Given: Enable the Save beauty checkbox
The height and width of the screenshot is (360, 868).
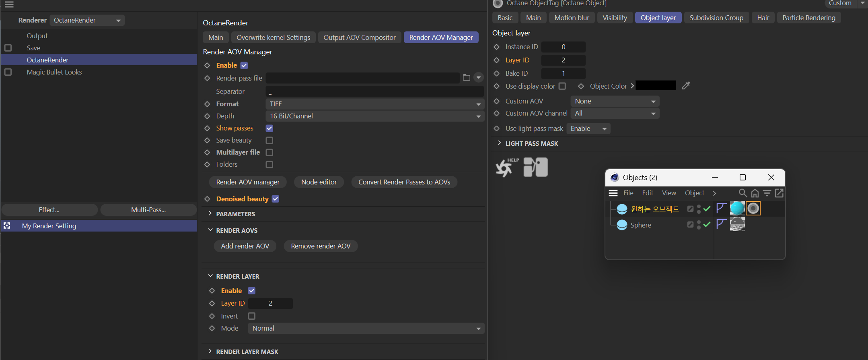Looking at the screenshot, I should click(269, 140).
